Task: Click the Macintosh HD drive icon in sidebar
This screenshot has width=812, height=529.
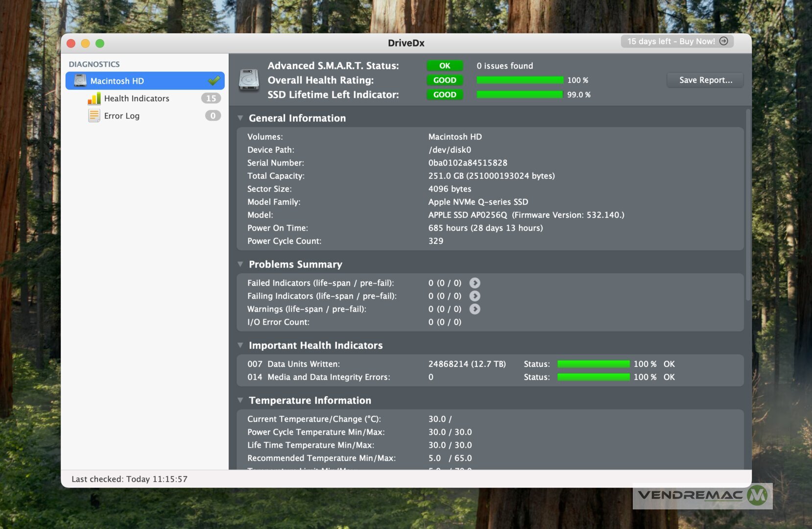Action: [80, 81]
